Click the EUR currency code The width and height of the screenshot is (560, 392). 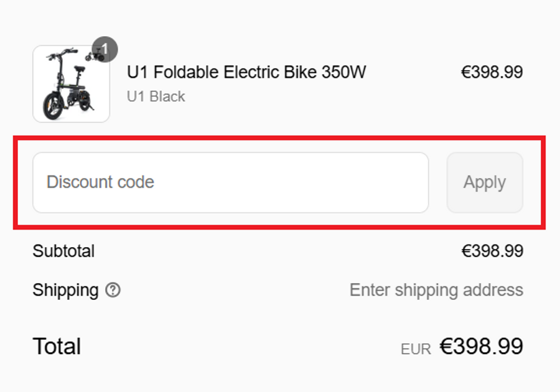coord(416,349)
